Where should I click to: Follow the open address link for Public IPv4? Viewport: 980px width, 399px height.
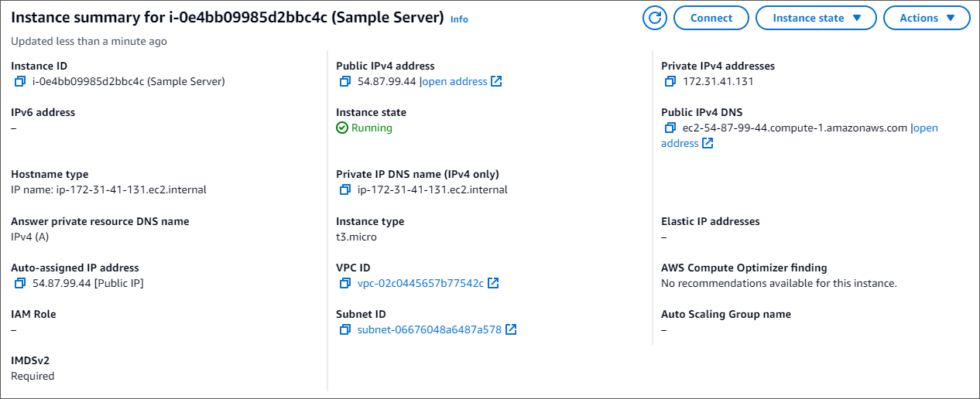click(x=454, y=81)
